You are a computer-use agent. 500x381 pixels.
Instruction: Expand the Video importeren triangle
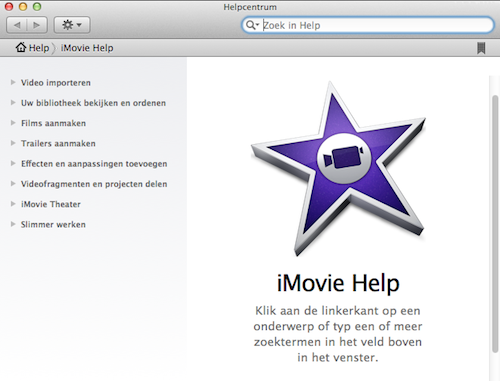(13, 82)
